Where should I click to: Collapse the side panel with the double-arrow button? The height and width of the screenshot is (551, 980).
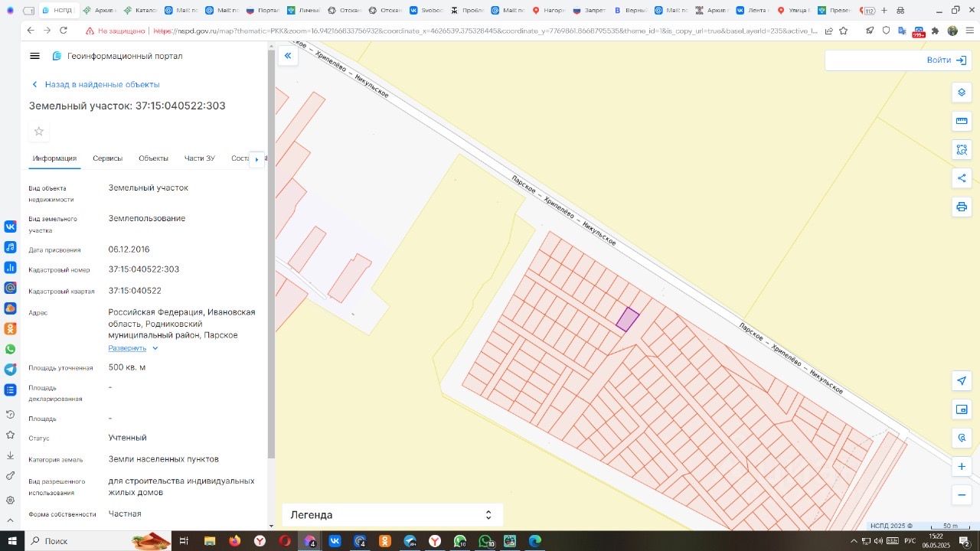pyautogui.click(x=288, y=55)
